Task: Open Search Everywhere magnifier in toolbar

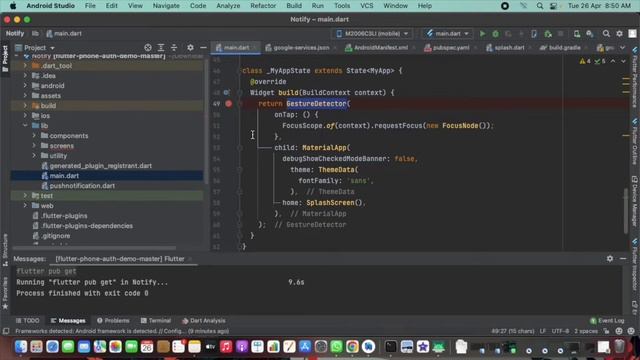Action: tap(606, 34)
